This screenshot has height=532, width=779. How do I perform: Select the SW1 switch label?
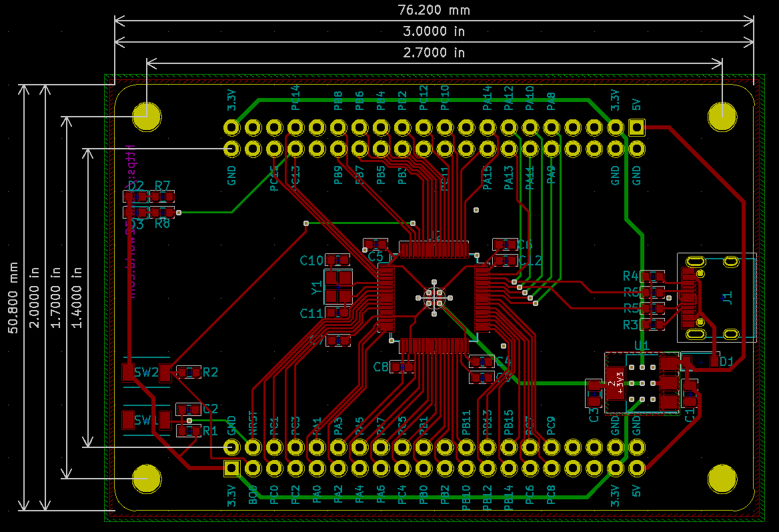coord(145,420)
